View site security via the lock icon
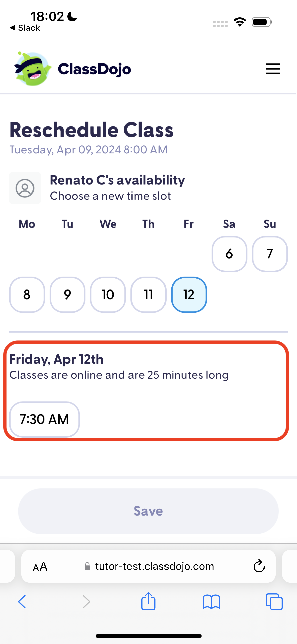The height and width of the screenshot is (644, 297). (x=87, y=566)
